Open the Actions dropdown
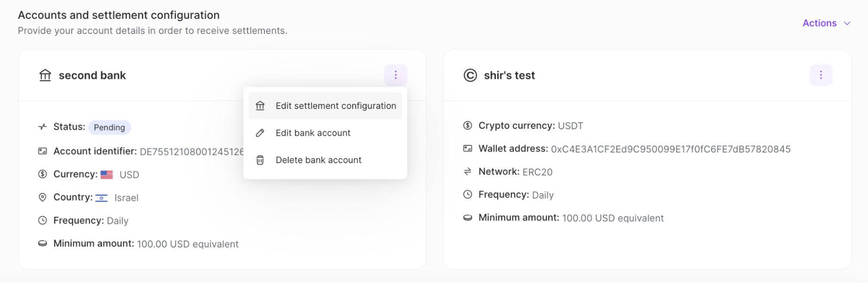The width and height of the screenshot is (868, 283). click(826, 23)
